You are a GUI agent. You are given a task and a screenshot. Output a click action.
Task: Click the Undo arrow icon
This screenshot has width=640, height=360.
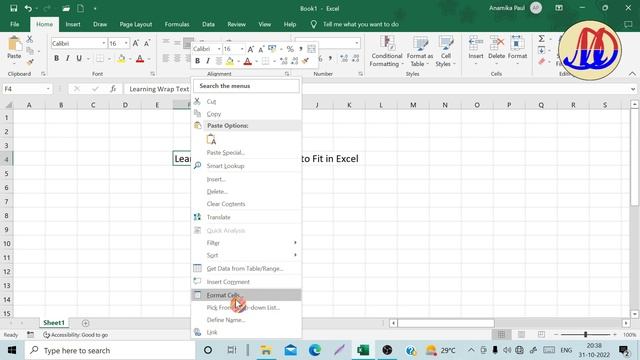28,8
